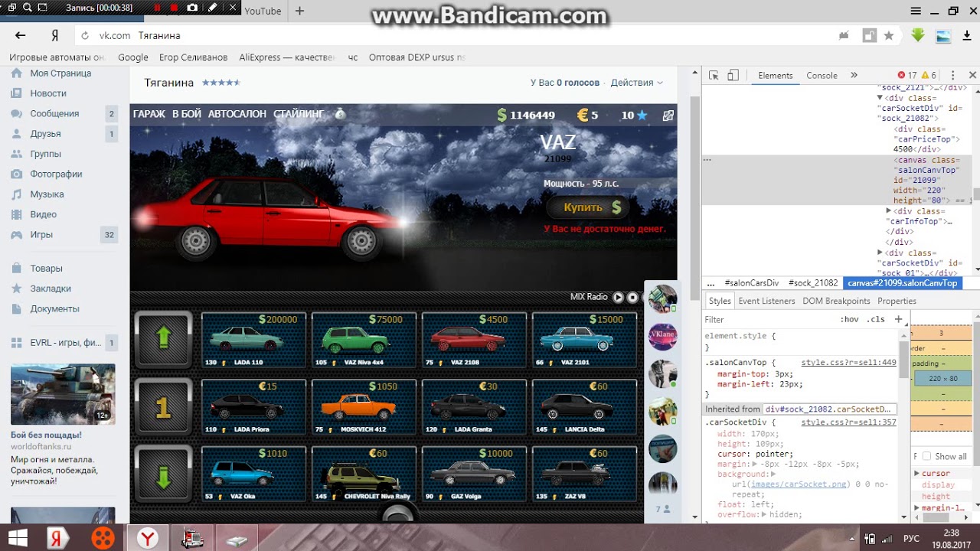The width and height of the screenshot is (980, 551).
Task: Select the VAZ Niva 4x4 car
Action: (x=364, y=340)
